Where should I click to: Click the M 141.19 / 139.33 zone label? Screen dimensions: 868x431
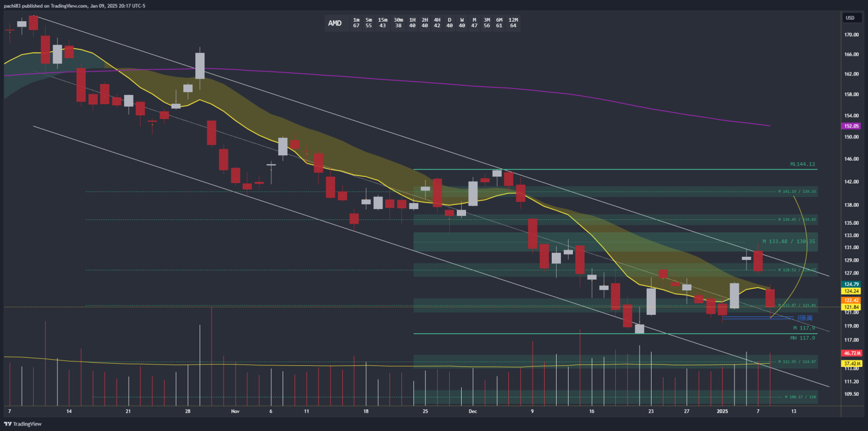(797, 192)
